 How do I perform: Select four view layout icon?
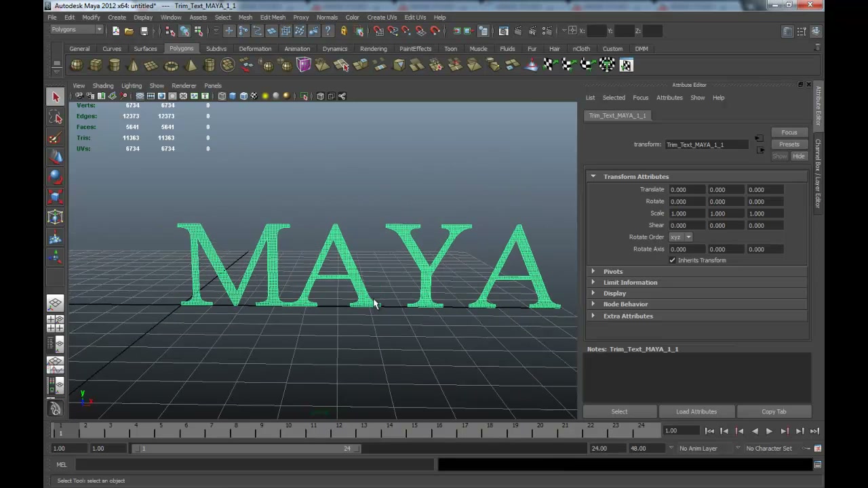(x=56, y=324)
